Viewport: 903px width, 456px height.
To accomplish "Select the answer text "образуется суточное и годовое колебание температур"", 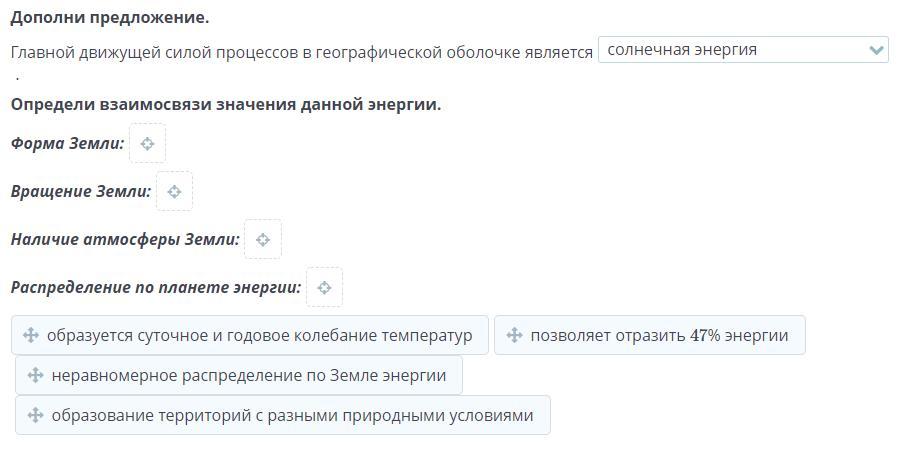I will [x=259, y=335].
